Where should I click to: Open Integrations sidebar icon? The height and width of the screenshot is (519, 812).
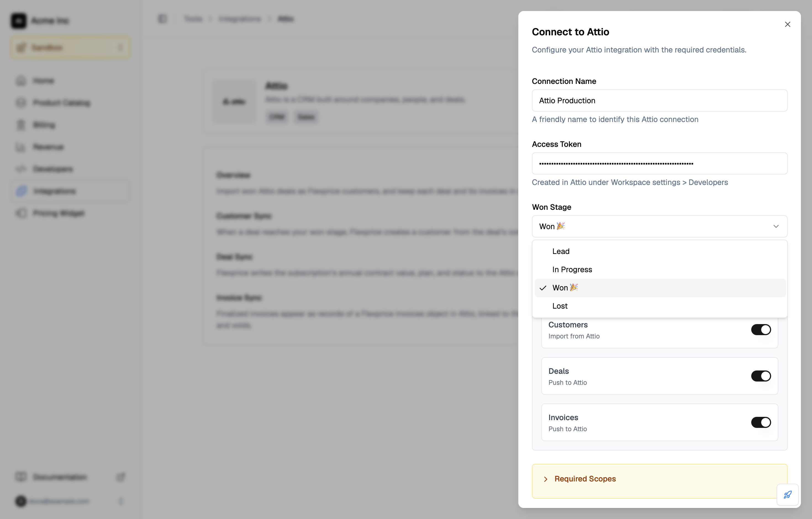(21, 191)
